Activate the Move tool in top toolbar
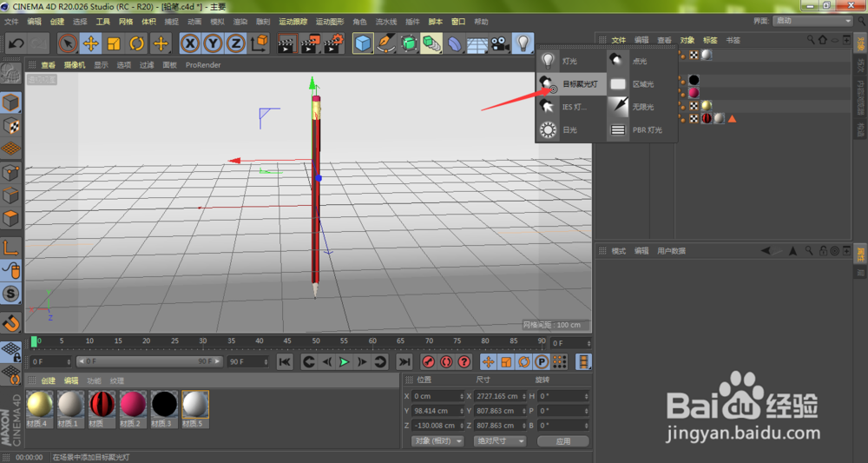The height and width of the screenshot is (463, 868). (x=91, y=43)
